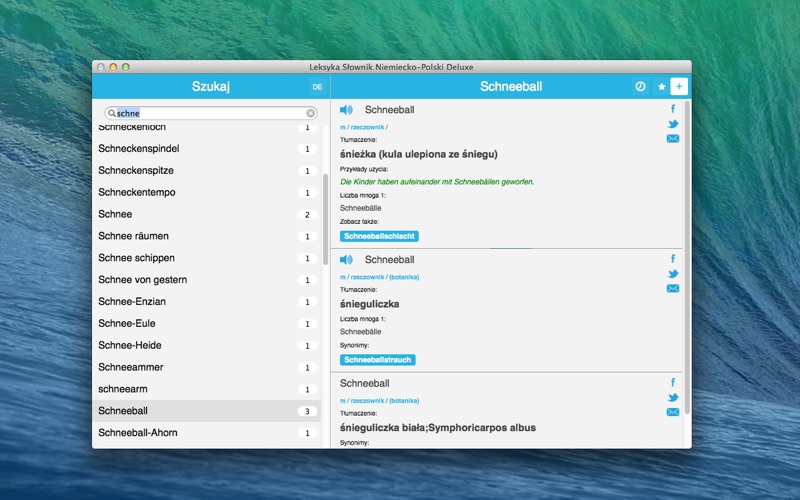This screenshot has width=800, height=500.
Task: Click the m / rzeczownik / (botanika) label of śnieguliczka
Action: (x=379, y=277)
